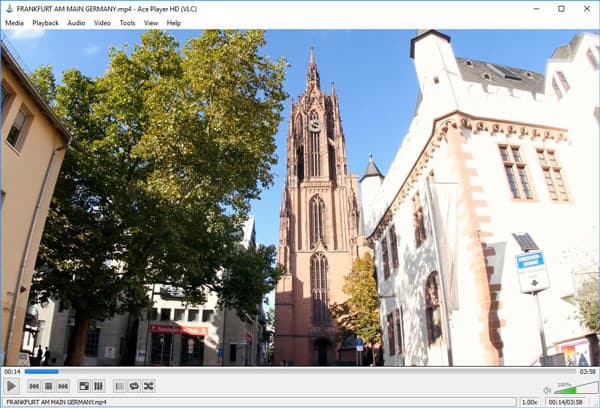Expand the View menu
Image resolution: width=600 pixels, height=408 pixels.
point(150,22)
